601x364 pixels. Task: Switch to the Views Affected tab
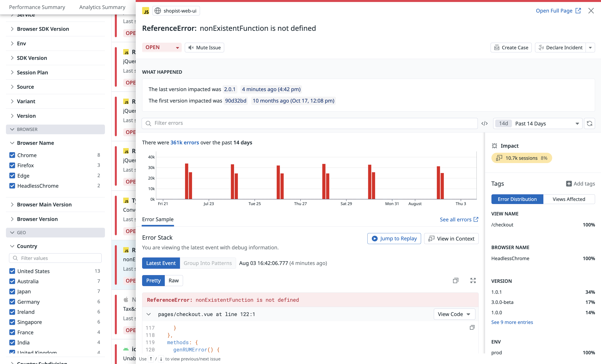click(569, 199)
